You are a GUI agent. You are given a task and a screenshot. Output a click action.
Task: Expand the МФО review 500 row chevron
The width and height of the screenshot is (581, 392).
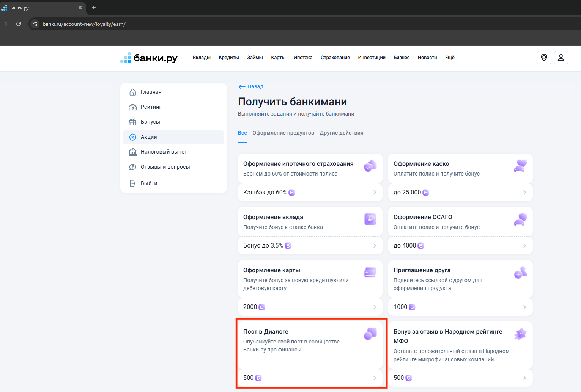click(524, 378)
